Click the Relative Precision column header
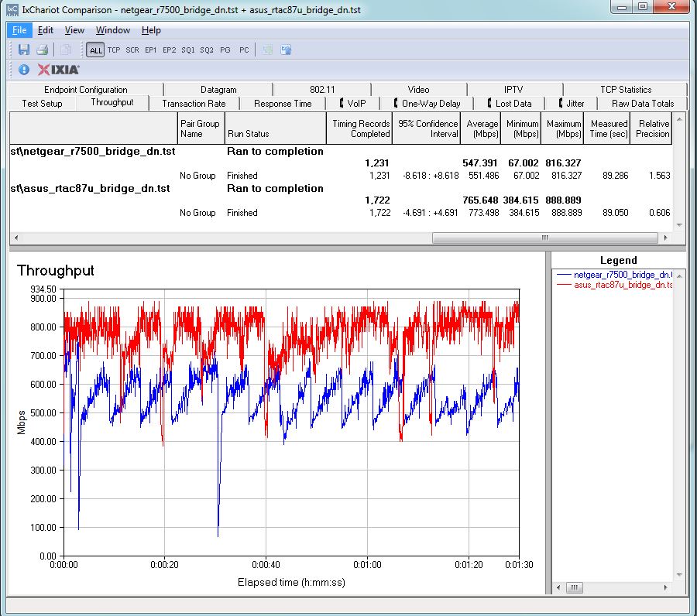697x616 pixels. [651, 128]
